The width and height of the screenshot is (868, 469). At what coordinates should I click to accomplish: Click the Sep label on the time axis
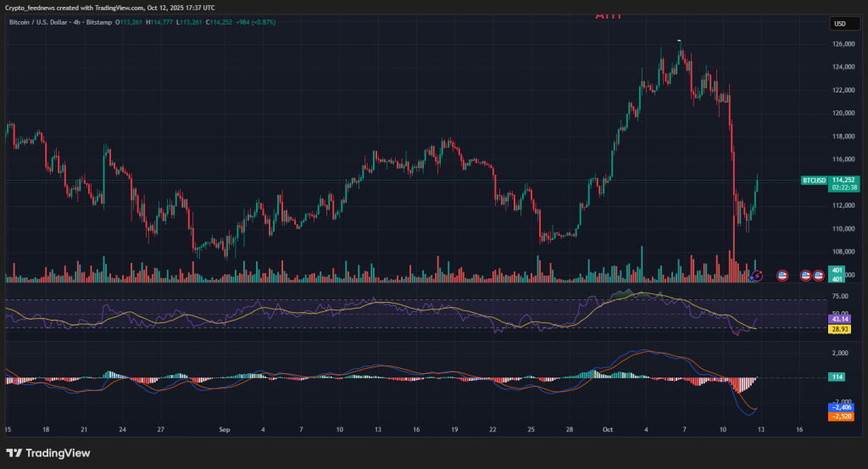224,430
